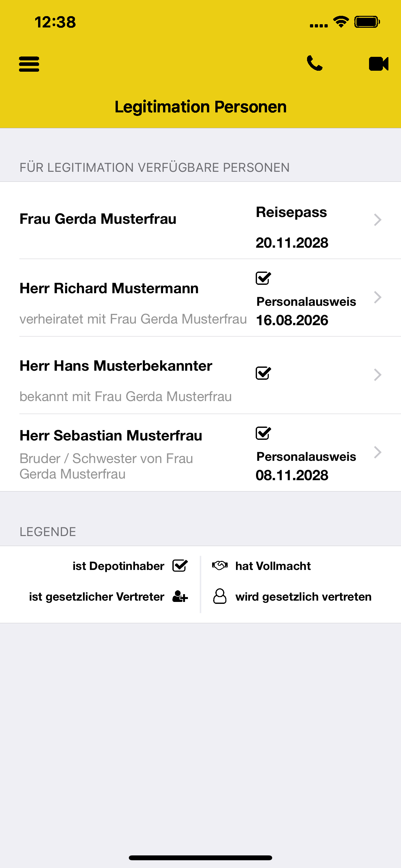Tap Hans Musterbekannter's Depotinhaber checkmark
Viewport: 401px width, 868px height.
click(263, 373)
